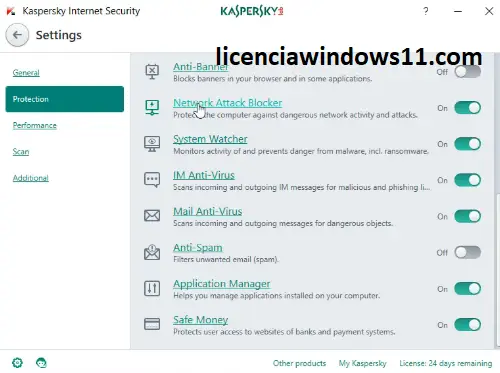
Task: Enable the Anti-Spam toggle
Action: coord(468,252)
